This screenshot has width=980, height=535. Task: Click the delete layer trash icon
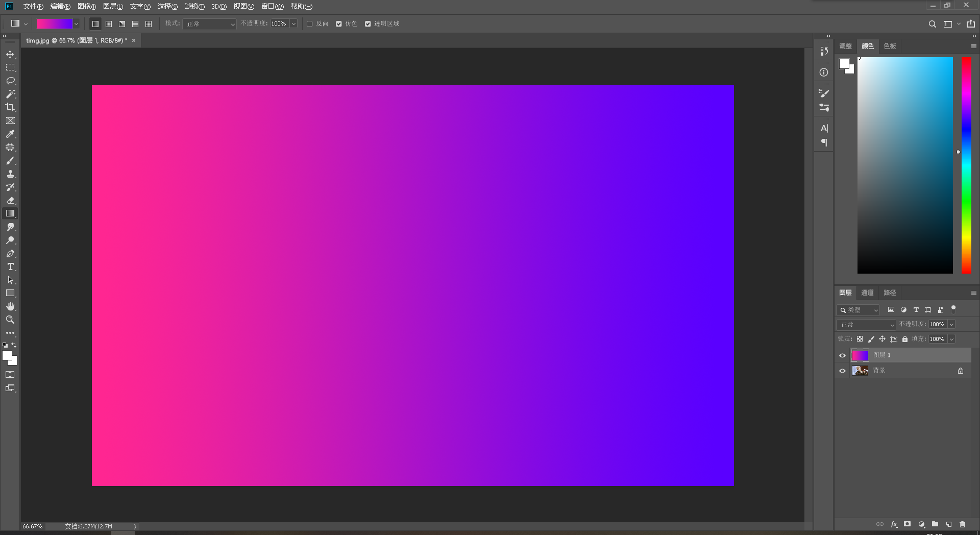tap(963, 524)
